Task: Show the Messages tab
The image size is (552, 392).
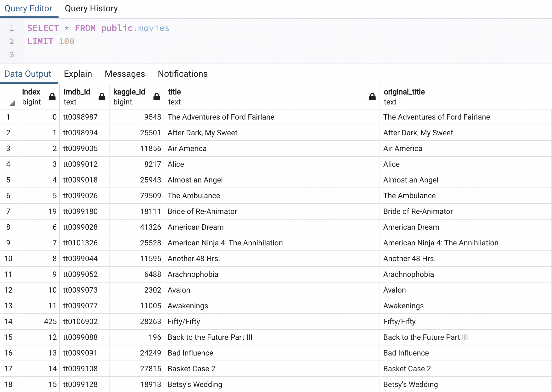Action: [125, 74]
